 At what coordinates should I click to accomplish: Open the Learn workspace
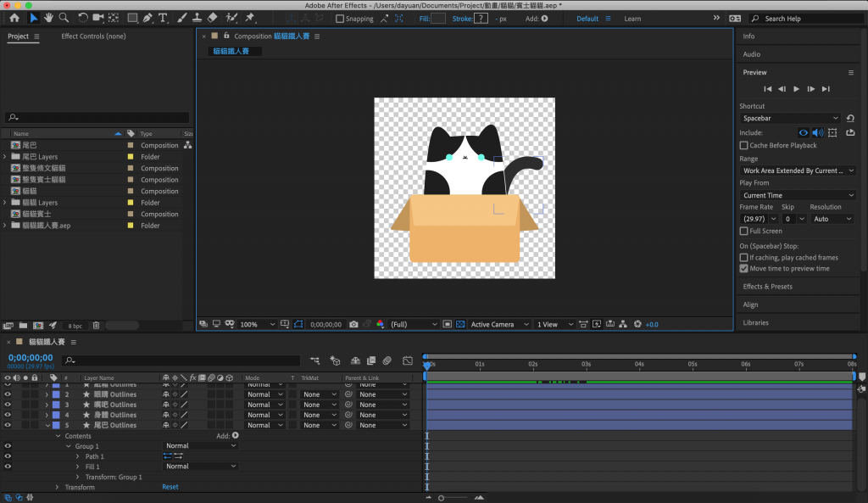(632, 19)
